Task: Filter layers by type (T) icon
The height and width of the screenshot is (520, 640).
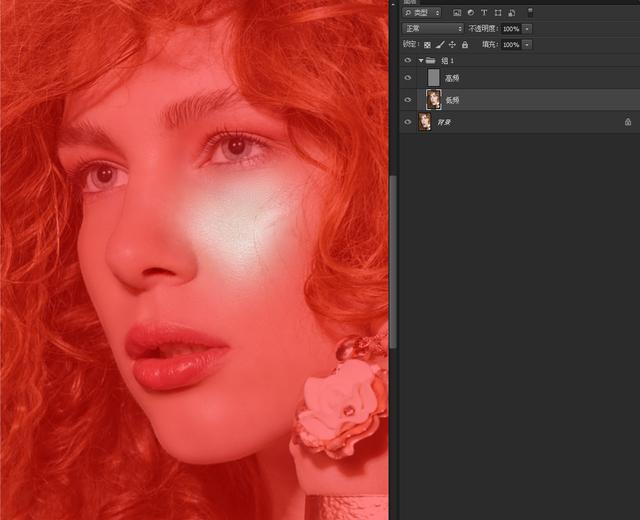Action: point(484,13)
